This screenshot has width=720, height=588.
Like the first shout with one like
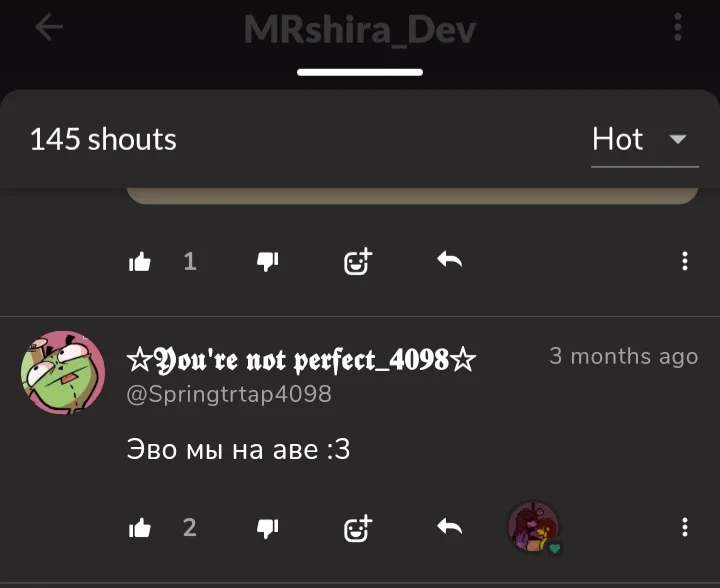coord(140,262)
